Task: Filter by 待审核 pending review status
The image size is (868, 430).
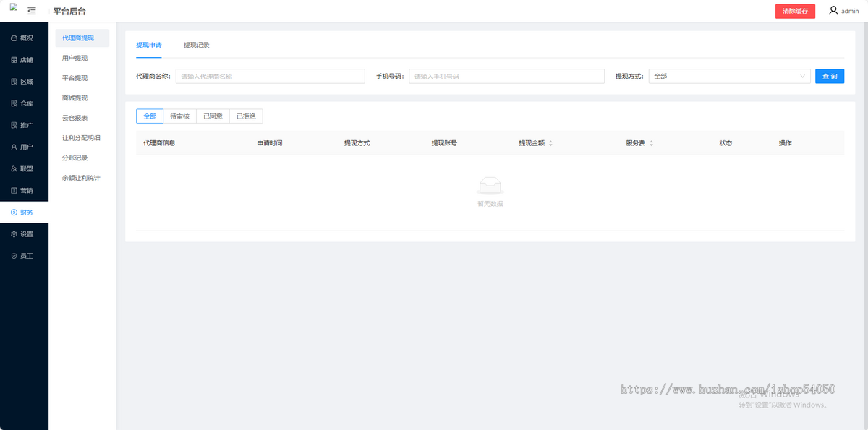Action: click(179, 116)
